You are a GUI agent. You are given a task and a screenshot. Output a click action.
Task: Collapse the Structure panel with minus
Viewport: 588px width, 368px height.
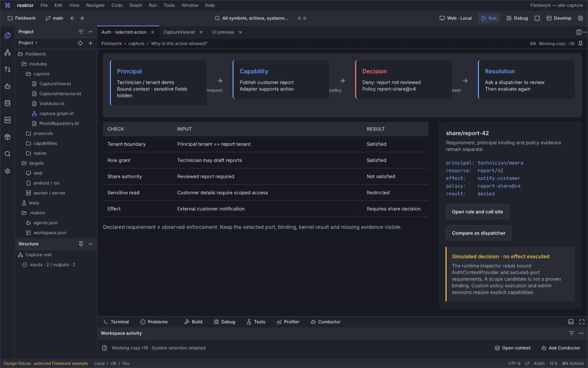[x=90, y=244]
